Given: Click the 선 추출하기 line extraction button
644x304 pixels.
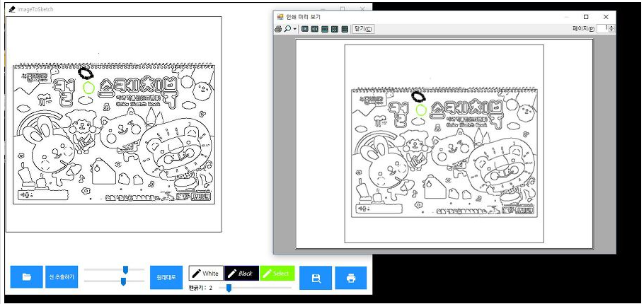Looking at the screenshot, I should [62, 277].
